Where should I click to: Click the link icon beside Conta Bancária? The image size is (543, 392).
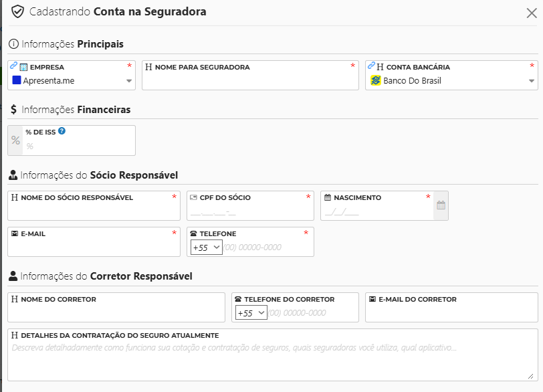(371, 66)
